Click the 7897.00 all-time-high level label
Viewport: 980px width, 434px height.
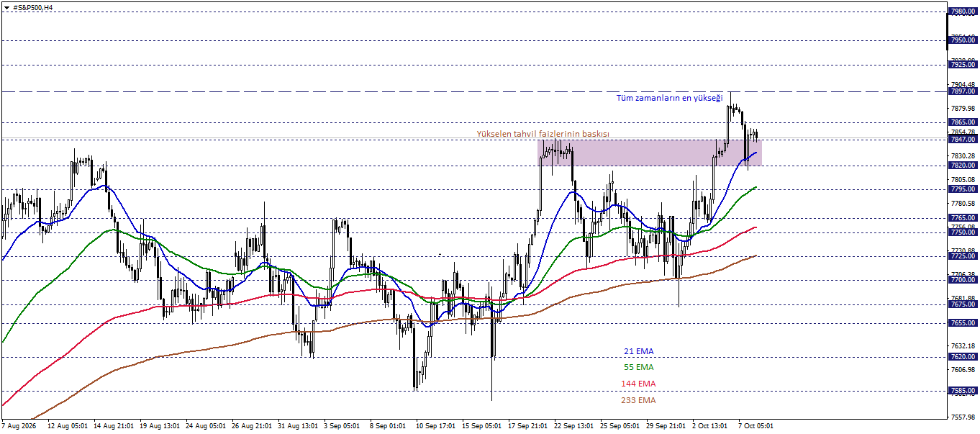click(x=963, y=91)
